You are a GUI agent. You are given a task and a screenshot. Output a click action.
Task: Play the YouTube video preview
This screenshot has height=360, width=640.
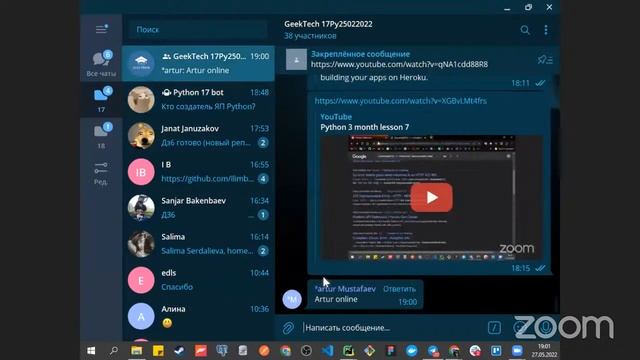(431, 198)
